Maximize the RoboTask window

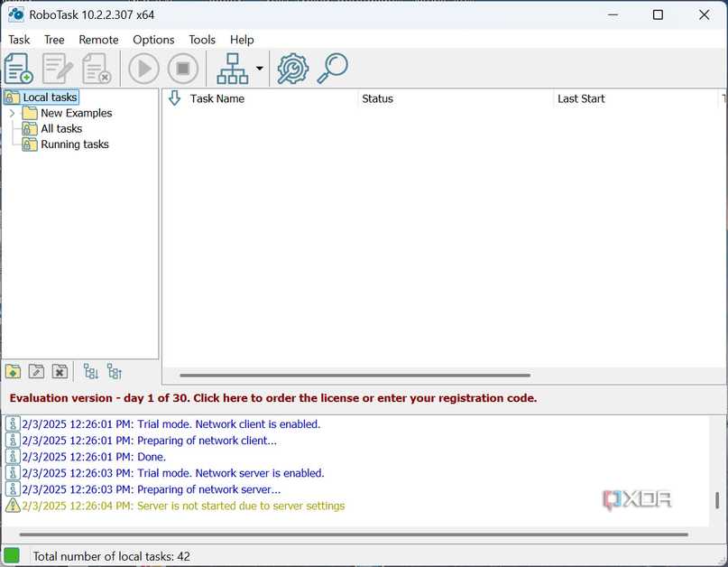658,14
